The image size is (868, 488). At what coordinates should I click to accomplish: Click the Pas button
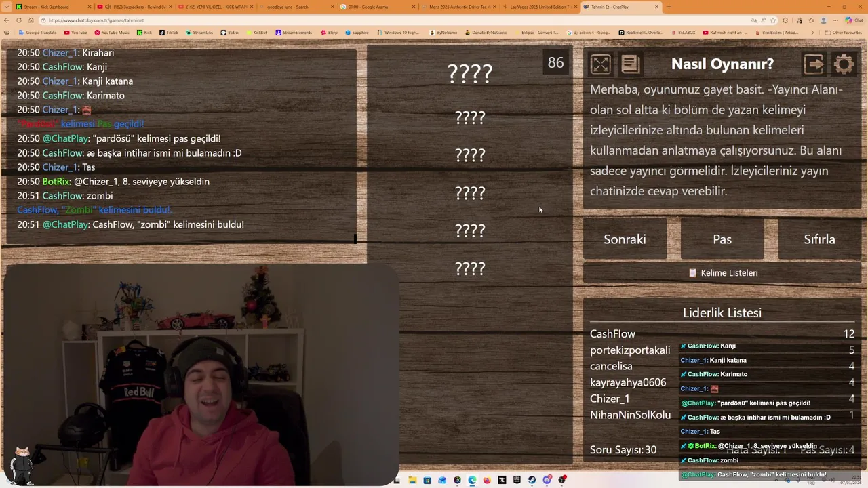(722, 239)
